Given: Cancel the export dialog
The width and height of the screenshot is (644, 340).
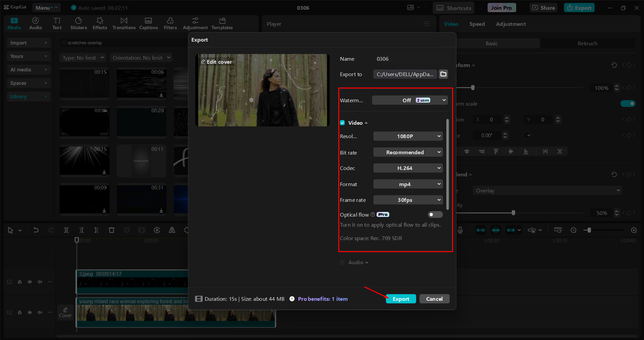Looking at the screenshot, I should point(434,299).
